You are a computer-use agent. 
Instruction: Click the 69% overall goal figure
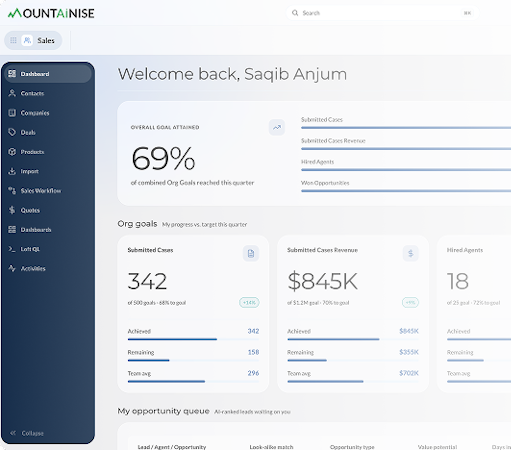point(163,158)
